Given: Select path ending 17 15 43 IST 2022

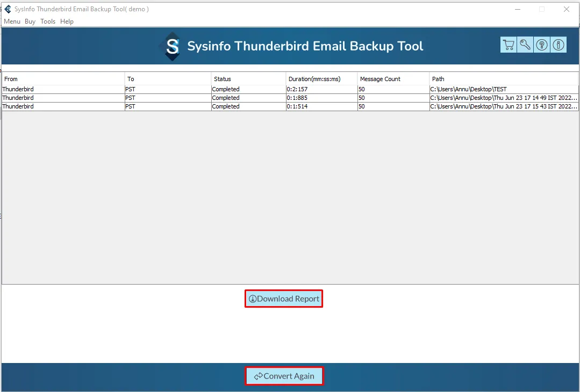Looking at the screenshot, I should 504,106.
